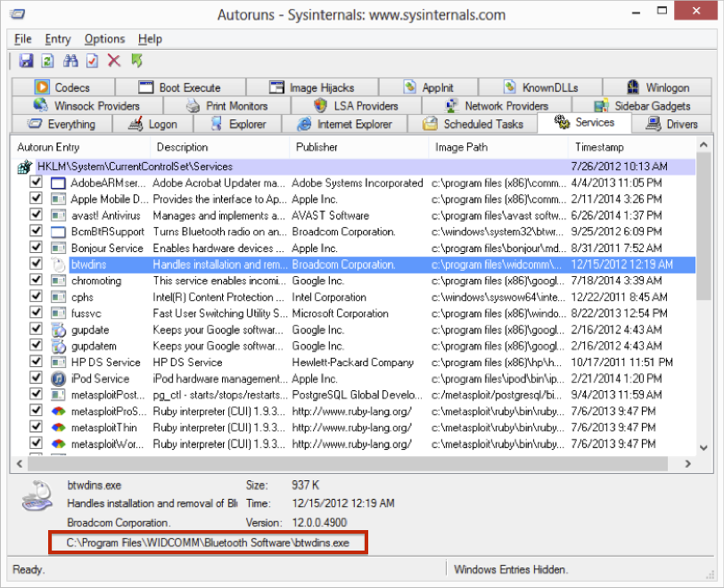Open the Boot Execute tab
The image size is (724, 588).
[x=180, y=87]
